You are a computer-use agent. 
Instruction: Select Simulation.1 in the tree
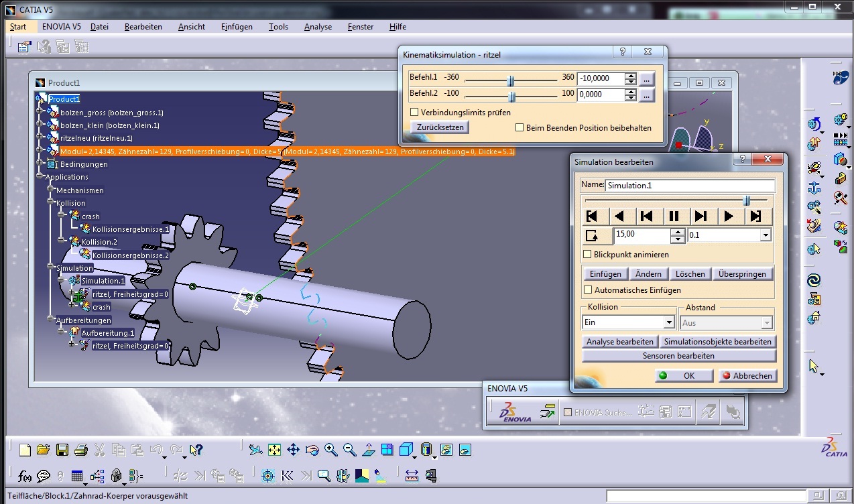point(103,281)
